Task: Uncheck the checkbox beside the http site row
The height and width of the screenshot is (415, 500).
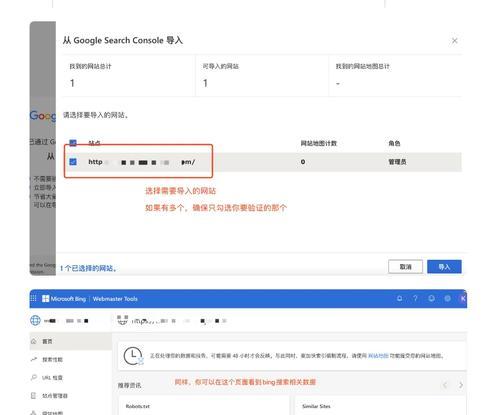Action: [x=73, y=162]
